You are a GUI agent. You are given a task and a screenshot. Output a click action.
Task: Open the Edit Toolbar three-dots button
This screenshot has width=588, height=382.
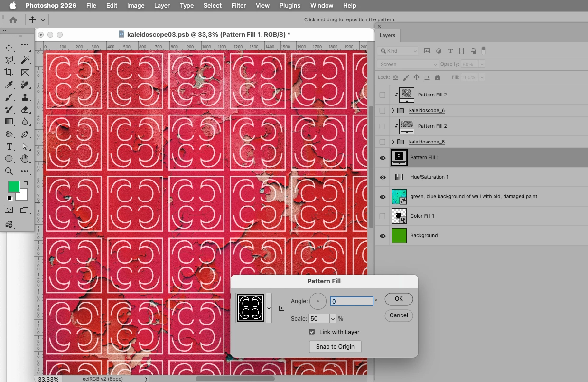click(x=25, y=171)
